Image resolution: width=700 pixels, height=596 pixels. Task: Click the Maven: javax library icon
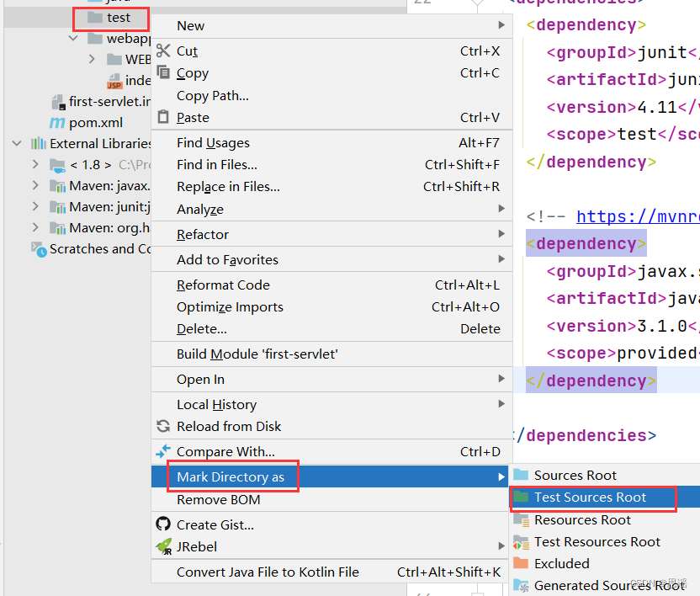57,186
